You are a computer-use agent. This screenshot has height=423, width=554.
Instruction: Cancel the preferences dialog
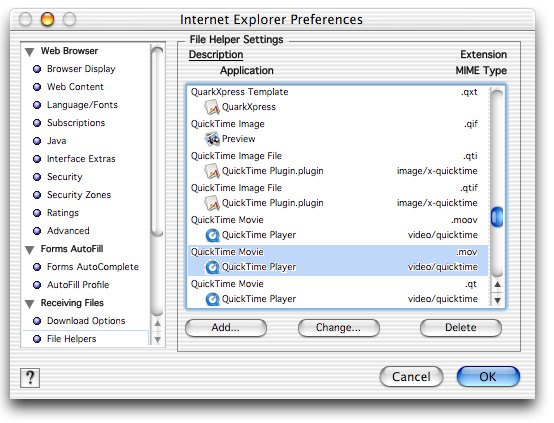tap(411, 377)
